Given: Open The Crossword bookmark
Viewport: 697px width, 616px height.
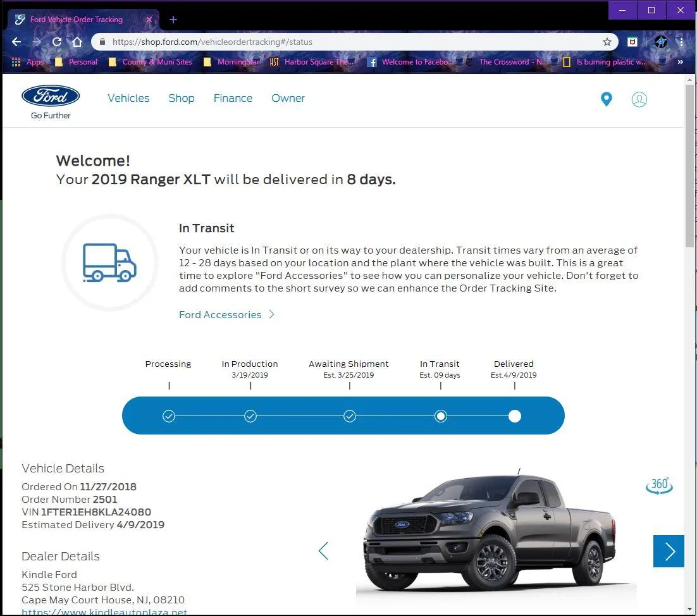Looking at the screenshot, I should click(x=507, y=62).
